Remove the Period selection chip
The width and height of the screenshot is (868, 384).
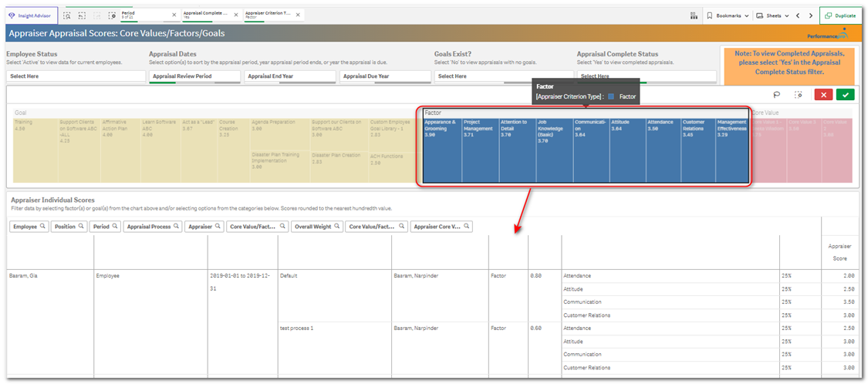(x=174, y=15)
